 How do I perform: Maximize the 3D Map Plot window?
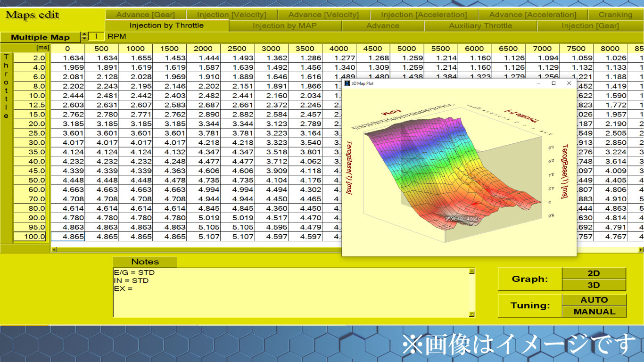click(x=554, y=83)
